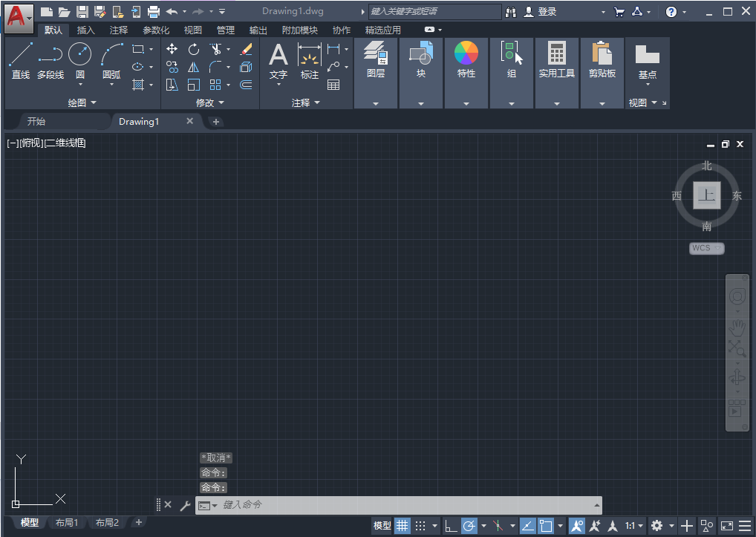Select the Move tool in Modify panel
756x537 pixels.
pyautogui.click(x=172, y=49)
